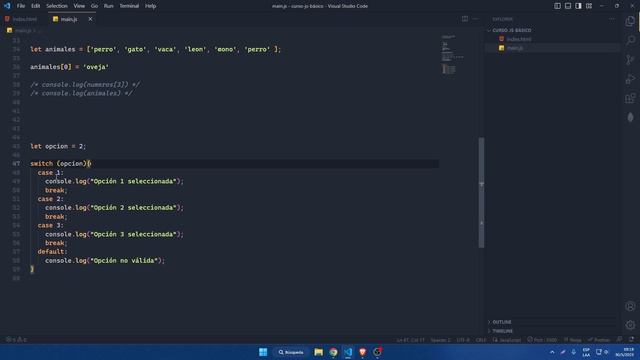Open the Terminal menu

[x=129, y=6]
